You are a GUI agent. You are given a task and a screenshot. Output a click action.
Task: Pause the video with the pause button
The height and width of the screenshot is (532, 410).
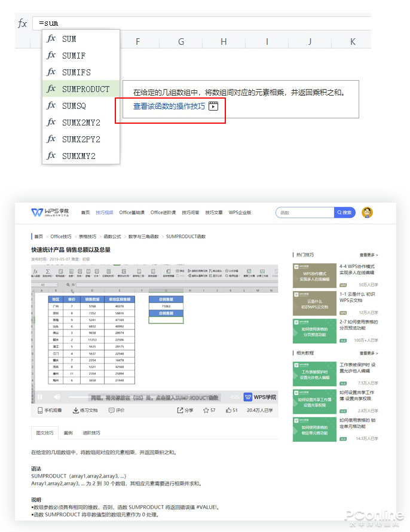tap(40, 397)
